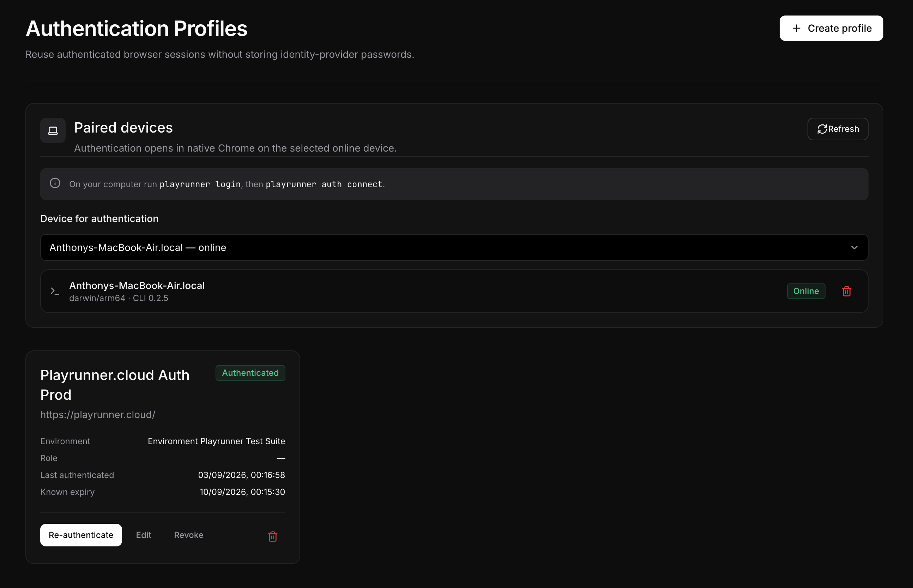Click the Re-authenticate button
Image resolution: width=913 pixels, height=588 pixels.
click(x=81, y=535)
